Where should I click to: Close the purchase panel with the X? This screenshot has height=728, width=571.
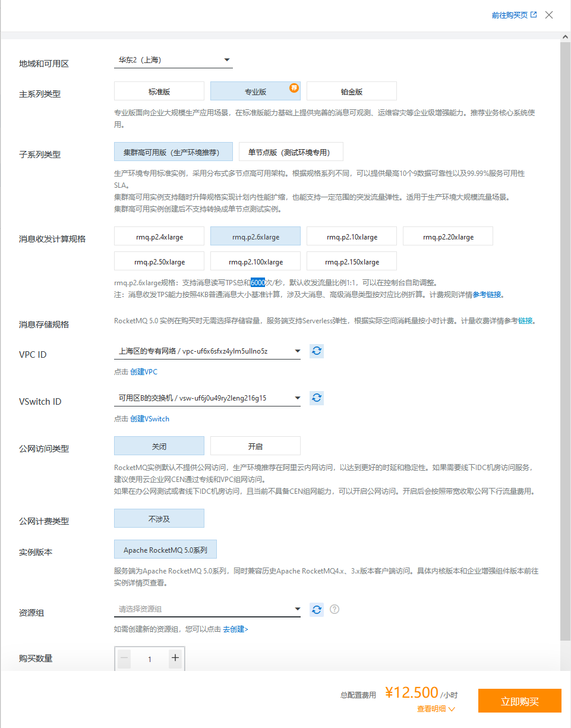pos(549,15)
